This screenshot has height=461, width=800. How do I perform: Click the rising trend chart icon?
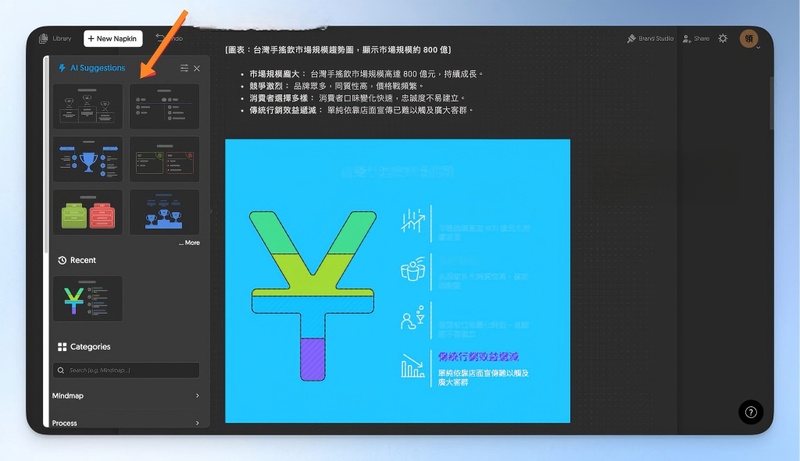[413, 221]
